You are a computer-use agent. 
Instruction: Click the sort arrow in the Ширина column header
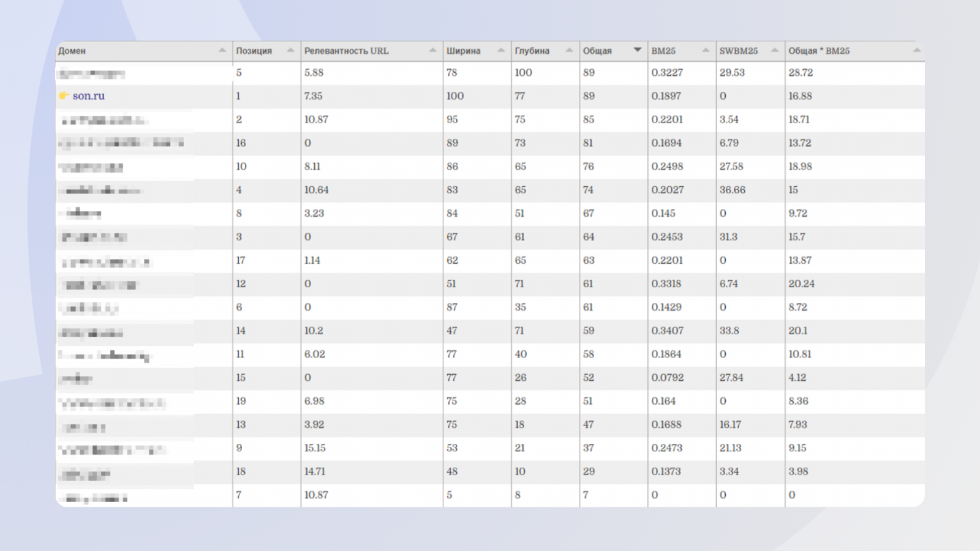point(501,50)
